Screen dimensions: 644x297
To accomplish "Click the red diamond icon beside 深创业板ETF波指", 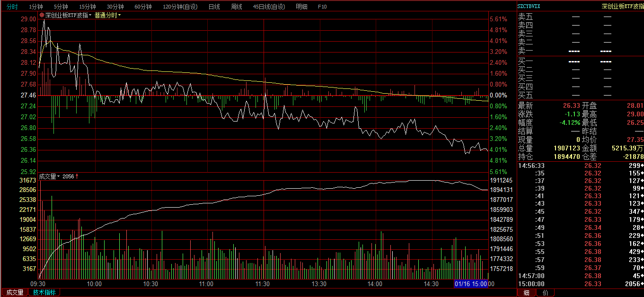I will 42,15.
